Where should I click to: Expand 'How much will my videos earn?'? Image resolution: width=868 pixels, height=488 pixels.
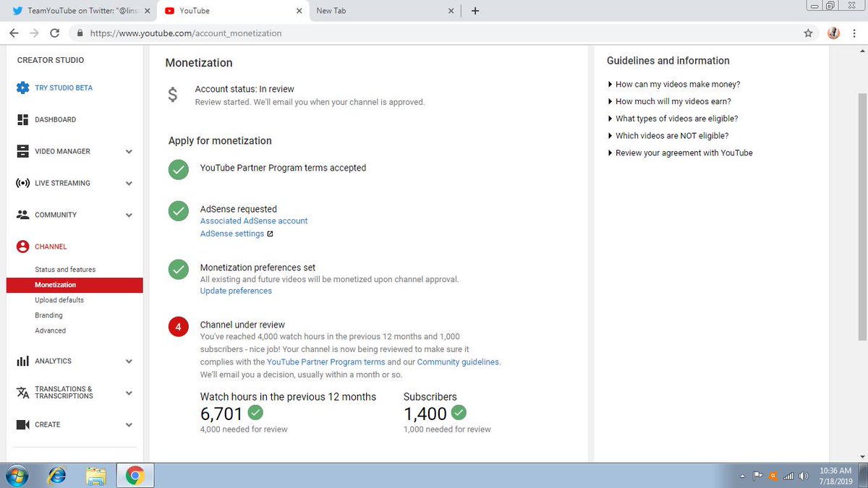tap(669, 102)
